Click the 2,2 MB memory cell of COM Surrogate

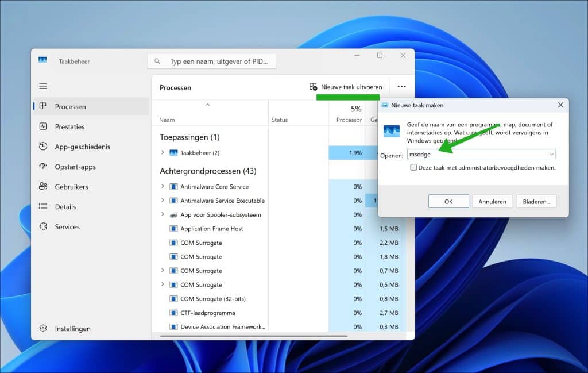pos(389,243)
